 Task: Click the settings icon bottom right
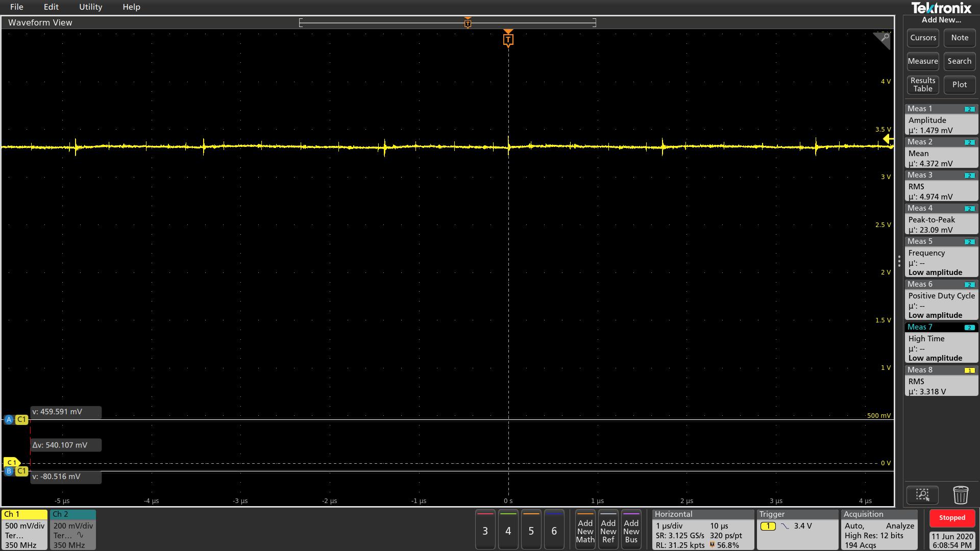(x=923, y=495)
